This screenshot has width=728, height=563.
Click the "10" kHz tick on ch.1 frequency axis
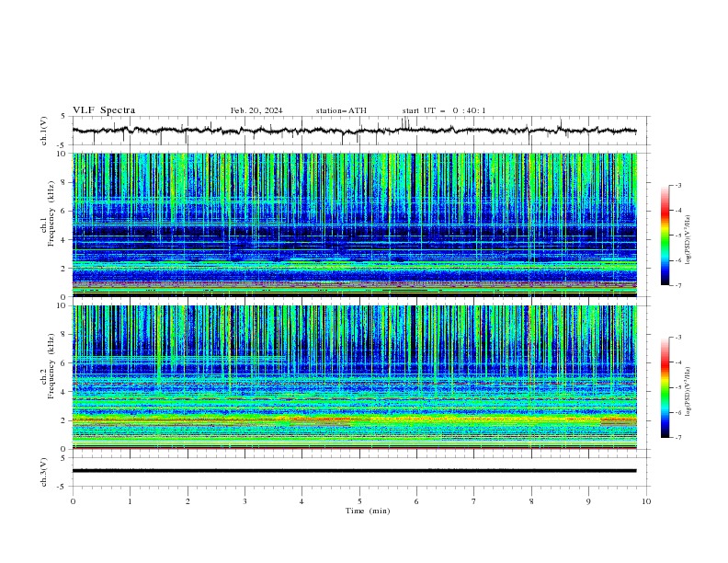point(63,154)
